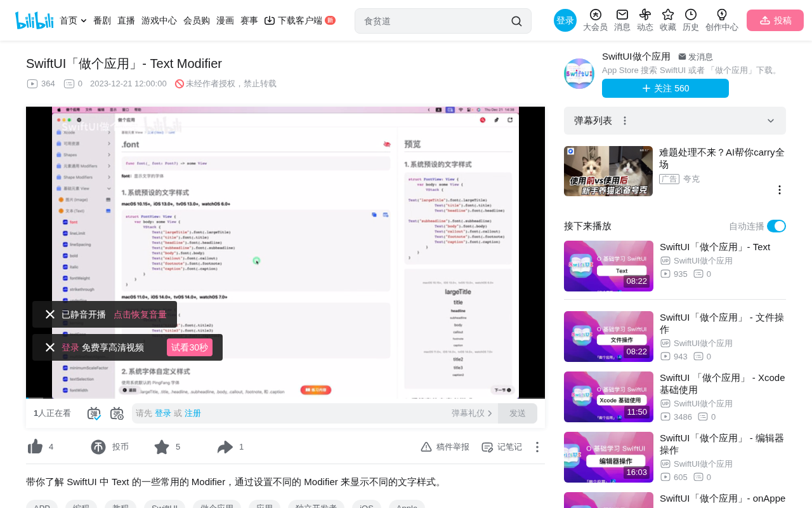Open the 漫画 nav item

pos(225,20)
